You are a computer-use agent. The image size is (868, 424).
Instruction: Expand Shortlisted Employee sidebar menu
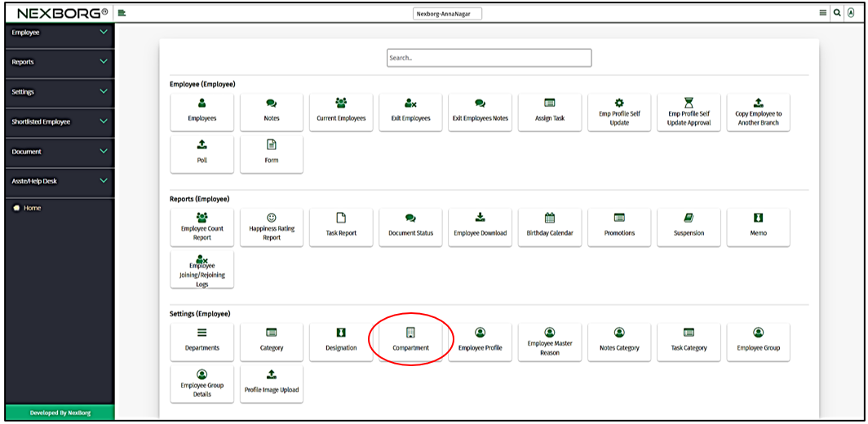60,121
